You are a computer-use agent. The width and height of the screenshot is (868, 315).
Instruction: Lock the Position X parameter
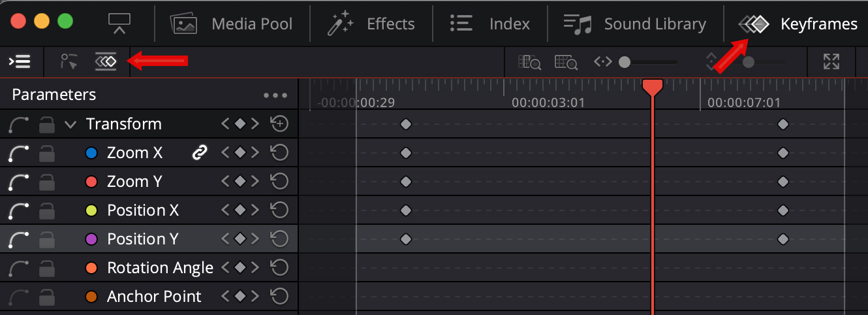coord(46,210)
